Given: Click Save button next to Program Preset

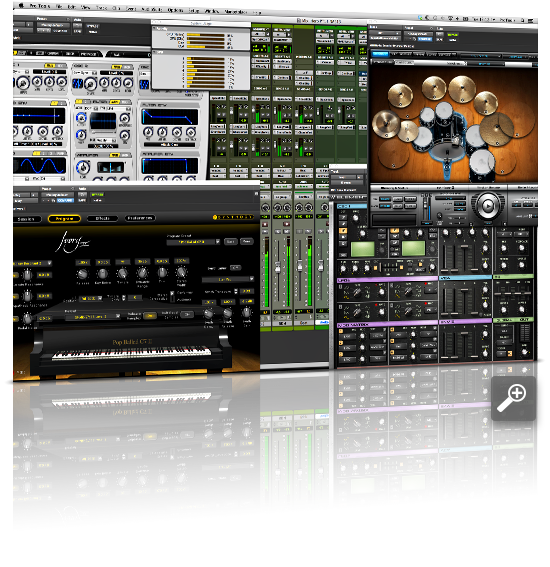Looking at the screenshot, I should pos(231,241).
